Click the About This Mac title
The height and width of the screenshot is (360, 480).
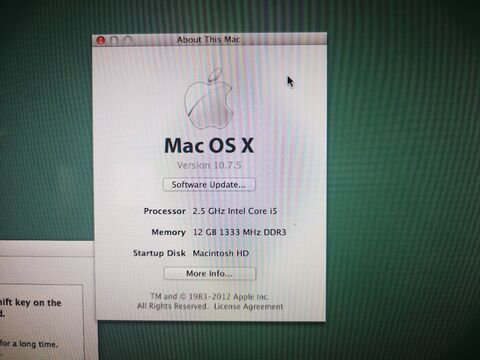point(208,40)
